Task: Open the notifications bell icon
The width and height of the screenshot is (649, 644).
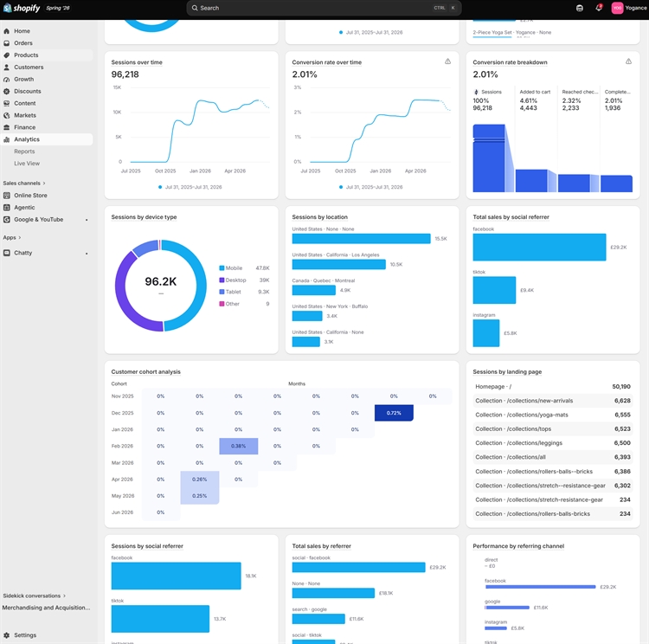Action: point(599,8)
